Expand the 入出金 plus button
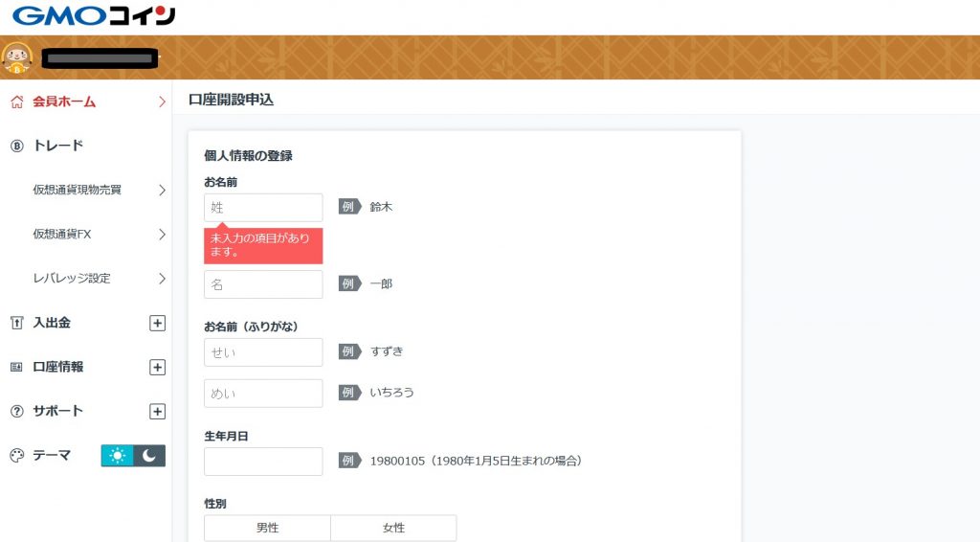The image size is (980, 542). click(x=158, y=324)
